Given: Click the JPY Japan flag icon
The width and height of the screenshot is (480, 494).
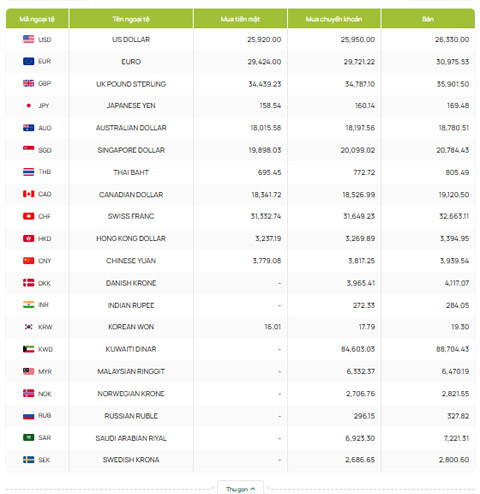Looking at the screenshot, I should coord(28,106).
